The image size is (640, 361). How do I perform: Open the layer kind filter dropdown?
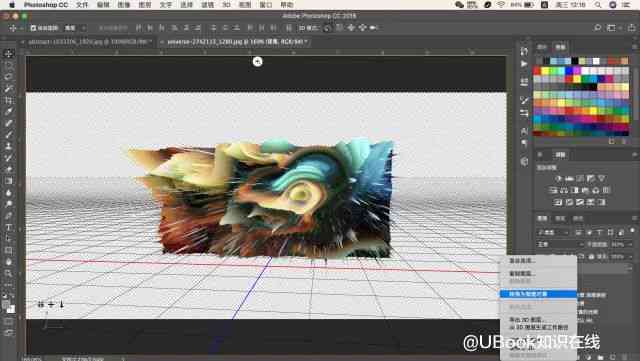point(553,232)
